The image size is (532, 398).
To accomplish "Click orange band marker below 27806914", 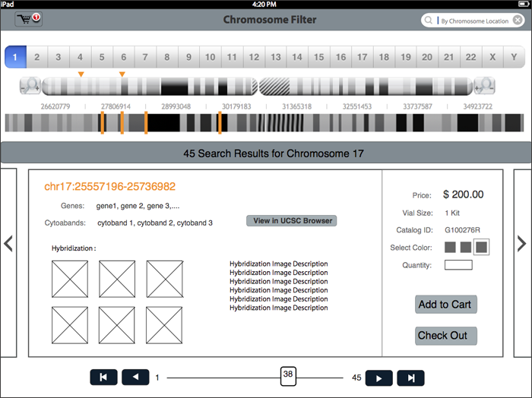I will tap(122, 123).
